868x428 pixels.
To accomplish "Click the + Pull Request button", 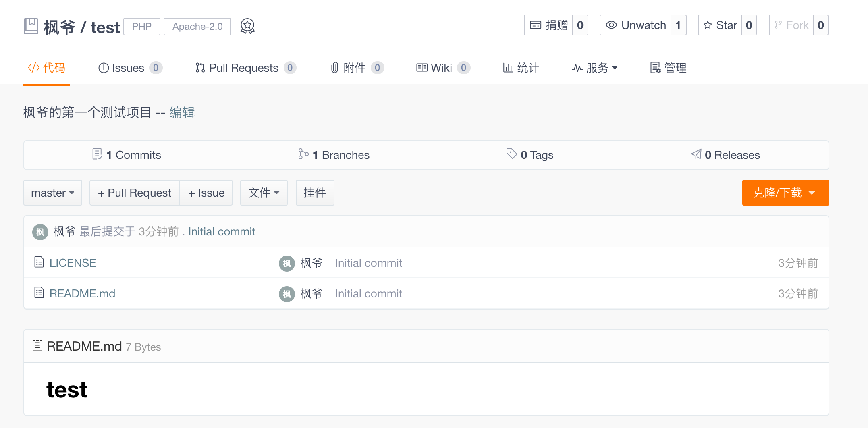I will coord(135,193).
